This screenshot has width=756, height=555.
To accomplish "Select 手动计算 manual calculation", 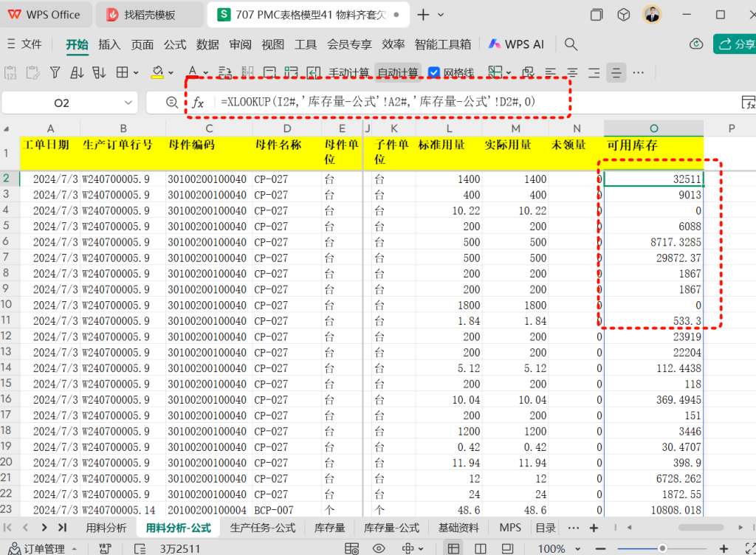I will tap(348, 73).
